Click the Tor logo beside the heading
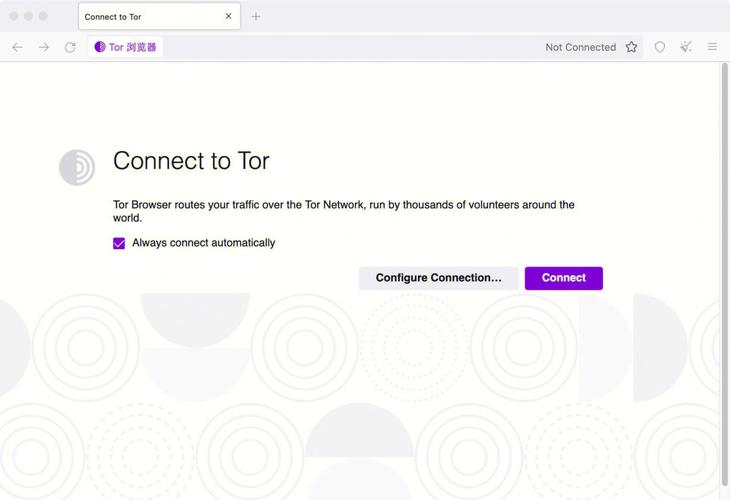 [x=77, y=167]
